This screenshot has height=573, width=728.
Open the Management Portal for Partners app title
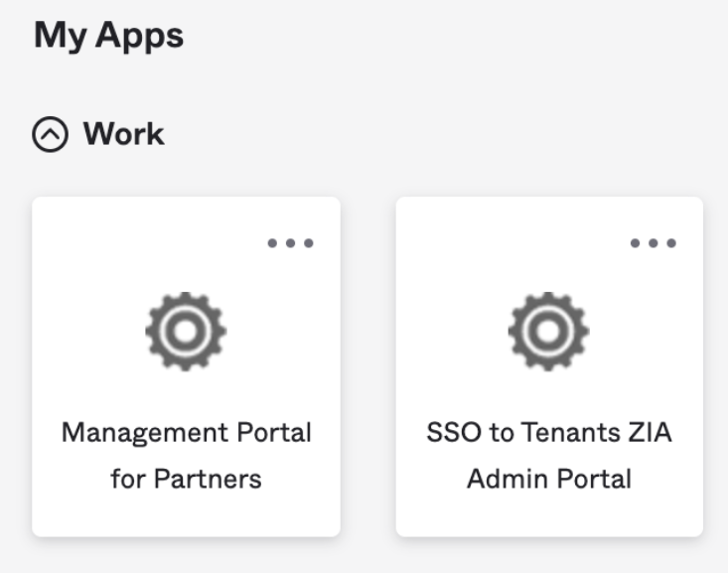(x=186, y=456)
